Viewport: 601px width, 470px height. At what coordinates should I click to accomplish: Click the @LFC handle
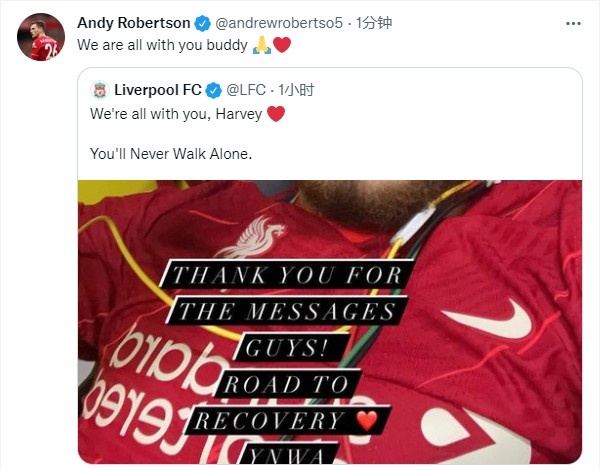(246, 90)
